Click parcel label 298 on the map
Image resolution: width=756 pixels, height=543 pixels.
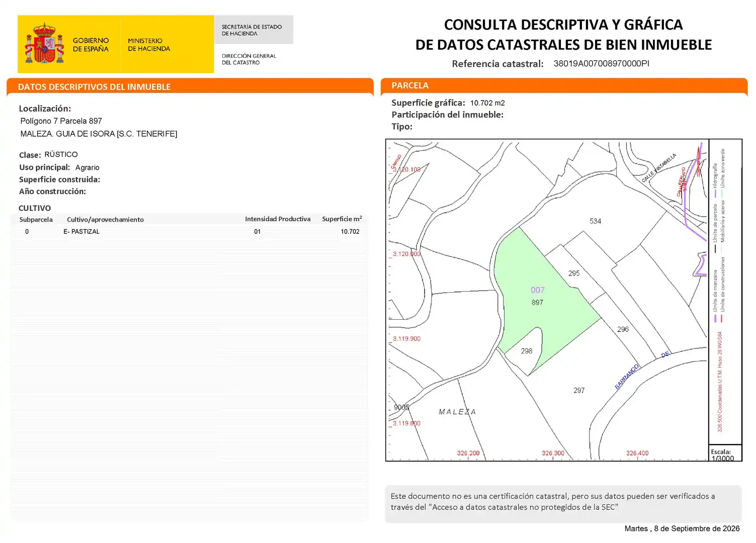[x=527, y=351]
